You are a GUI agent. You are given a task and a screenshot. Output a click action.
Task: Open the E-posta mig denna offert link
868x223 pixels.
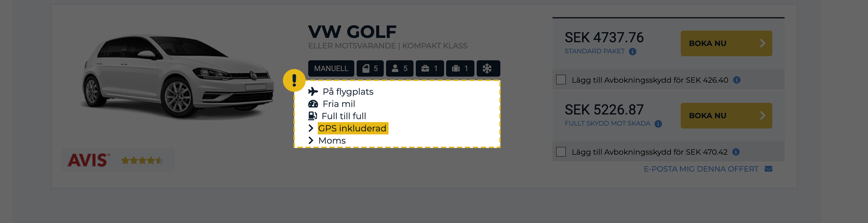pos(701,169)
